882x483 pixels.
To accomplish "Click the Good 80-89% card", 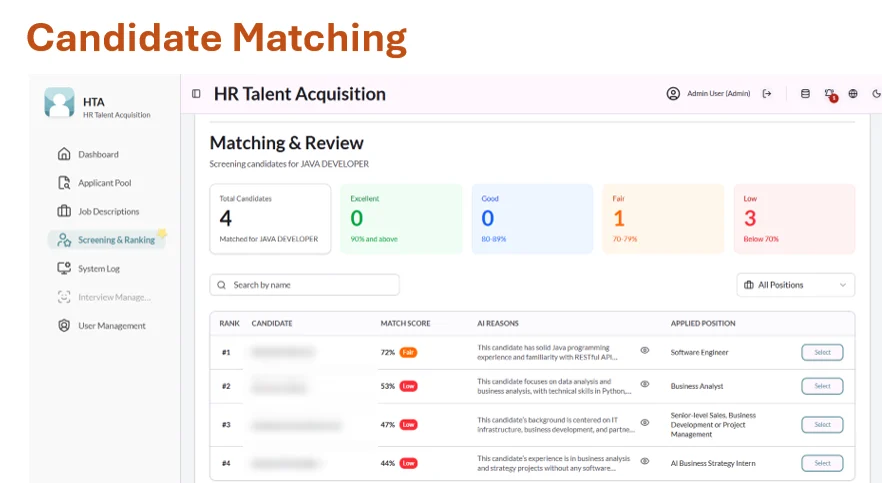I will pyautogui.click(x=532, y=219).
